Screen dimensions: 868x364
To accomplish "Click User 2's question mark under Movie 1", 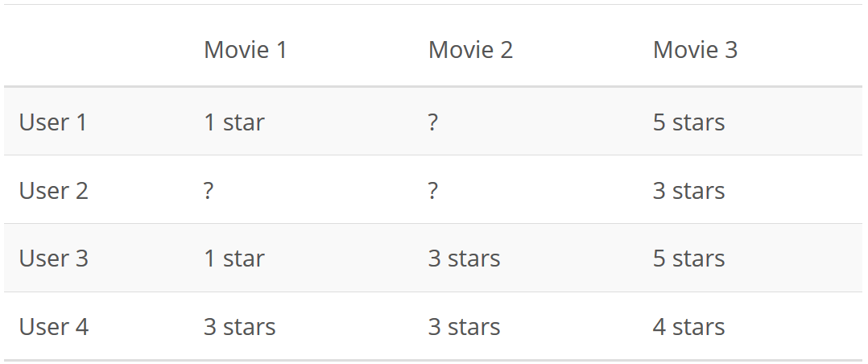I will click(208, 190).
